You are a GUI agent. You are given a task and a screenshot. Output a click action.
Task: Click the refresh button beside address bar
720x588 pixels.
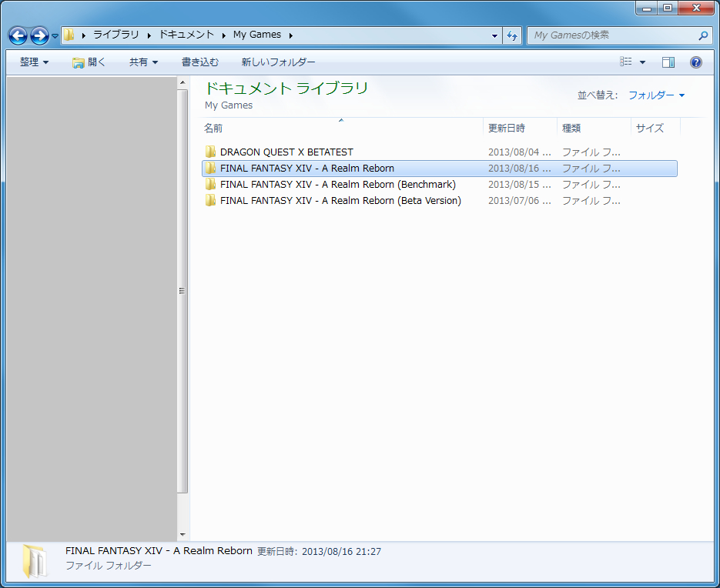point(512,35)
